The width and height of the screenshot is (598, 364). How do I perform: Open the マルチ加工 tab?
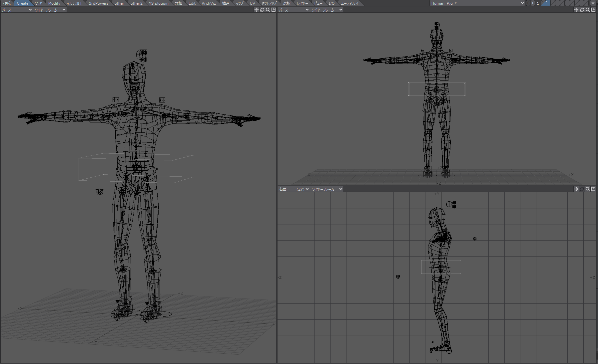75,3
